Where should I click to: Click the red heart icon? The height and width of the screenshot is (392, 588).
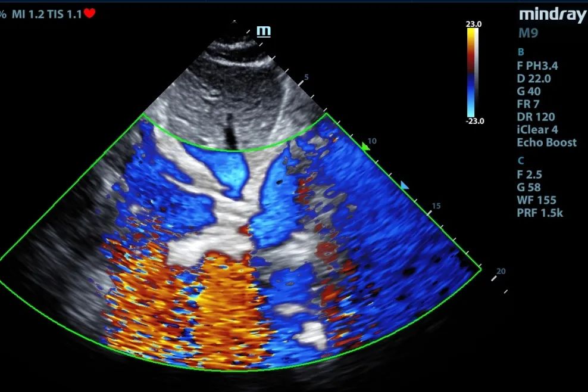point(89,13)
